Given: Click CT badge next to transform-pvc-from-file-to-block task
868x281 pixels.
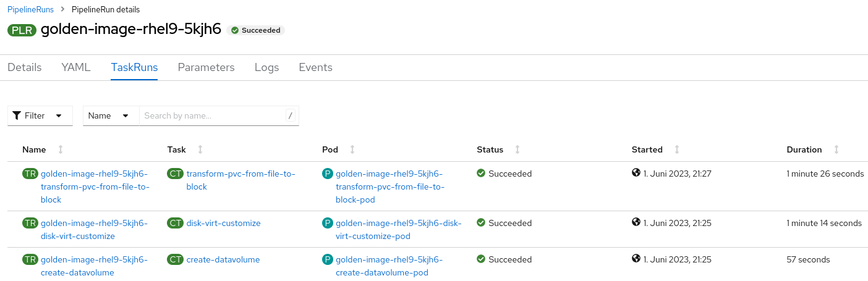Looking at the screenshot, I should [176, 174].
